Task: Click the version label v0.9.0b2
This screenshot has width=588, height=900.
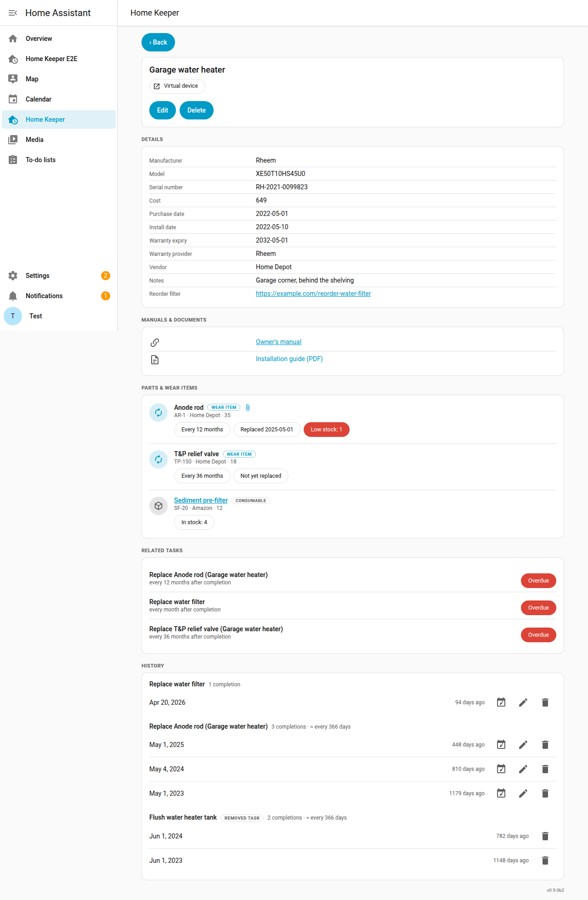Action: point(555,890)
